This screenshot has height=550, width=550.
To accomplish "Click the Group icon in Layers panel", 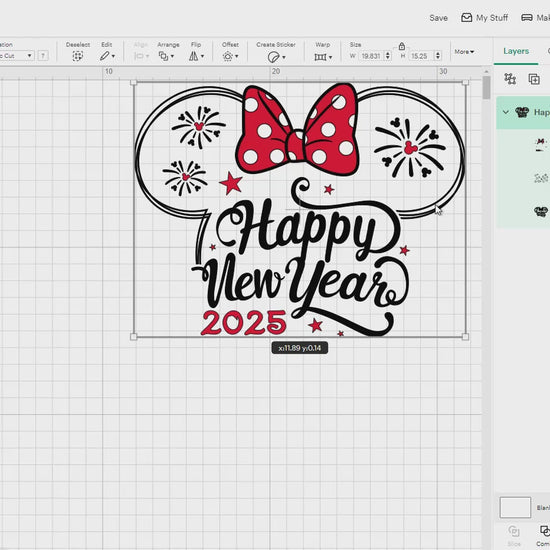I will click(510, 79).
